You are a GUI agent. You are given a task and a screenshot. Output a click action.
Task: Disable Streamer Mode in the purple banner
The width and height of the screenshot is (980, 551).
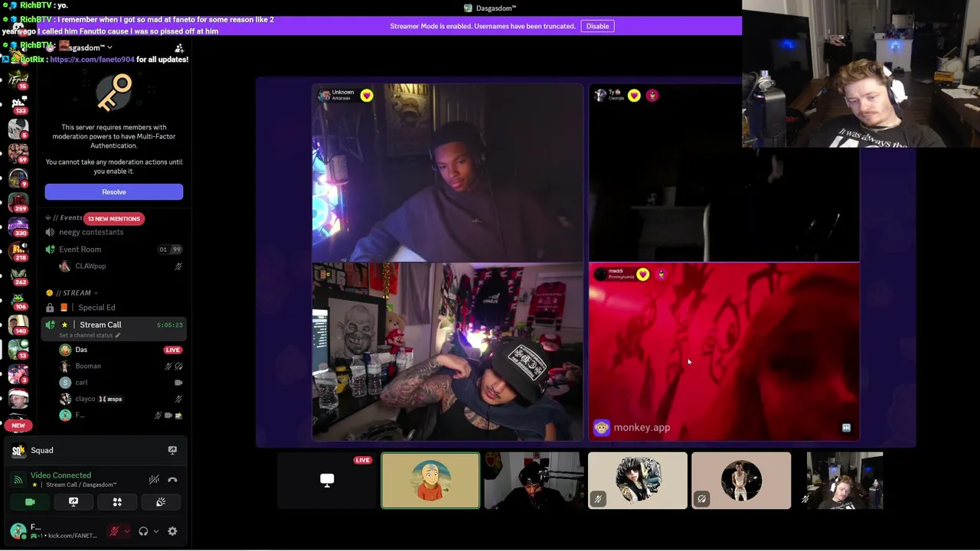pos(597,26)
